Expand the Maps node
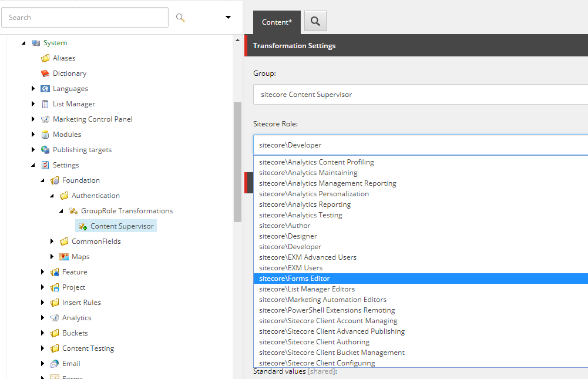The height and width of the screenshot is (379, 588). [52, 257]
